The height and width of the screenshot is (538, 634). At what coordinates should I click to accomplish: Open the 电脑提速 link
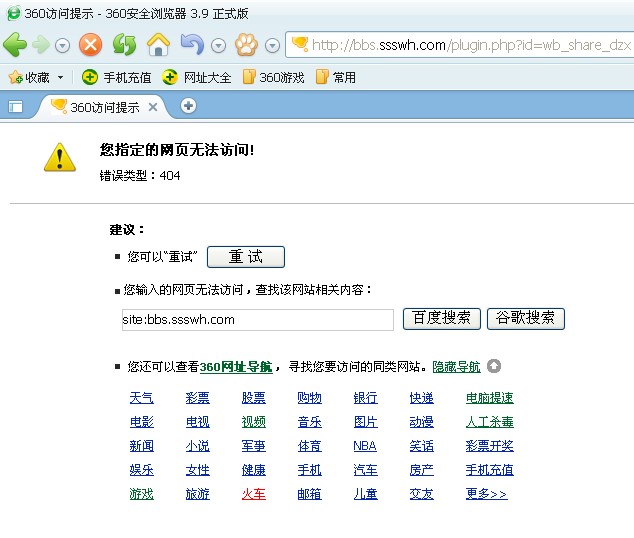pyautogui.click(x=490, y=398)
